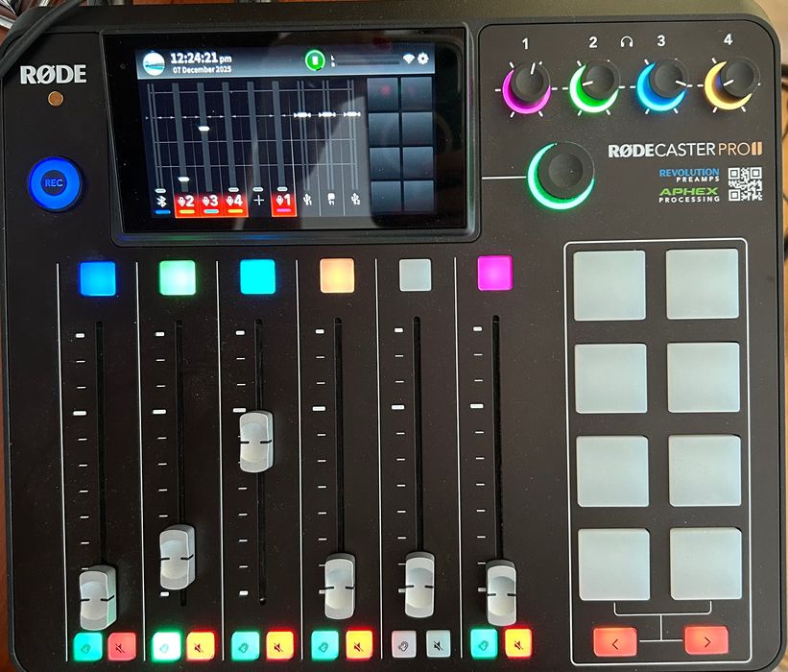The image size is (788, 672).
Task: Select the microphone 4 channel on screen
Action: click(235, 204)
